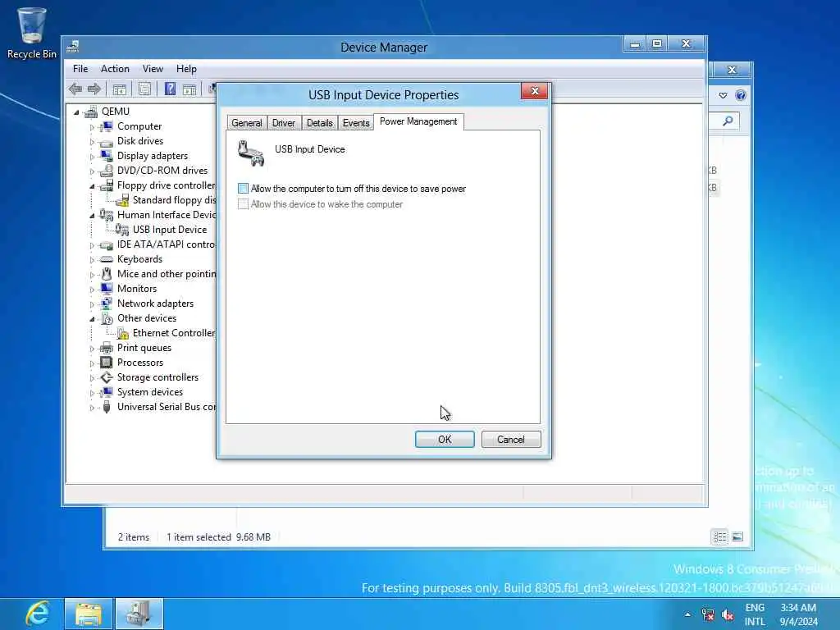Select the Power Management tab
This screenshot has width=840, height=630.
pos(418,121)
